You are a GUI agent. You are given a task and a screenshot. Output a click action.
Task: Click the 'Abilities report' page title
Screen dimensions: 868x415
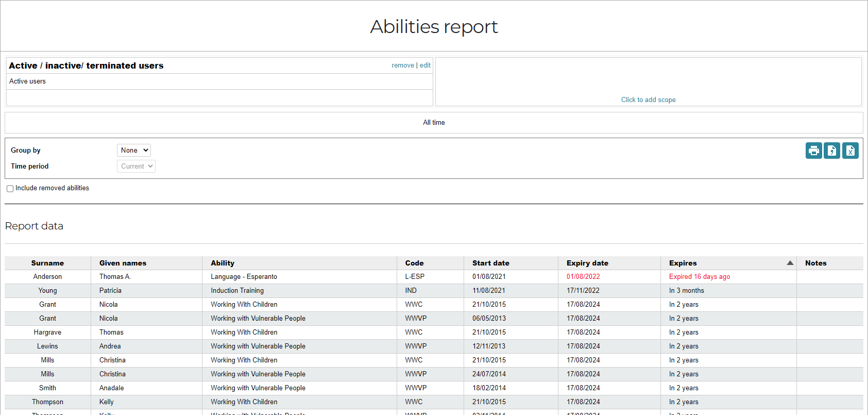(x=434, y=27)
